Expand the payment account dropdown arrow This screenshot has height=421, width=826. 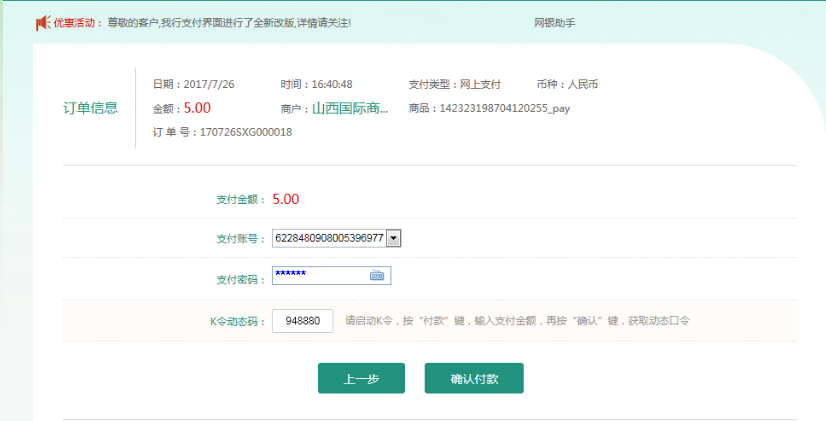[393, 238]
